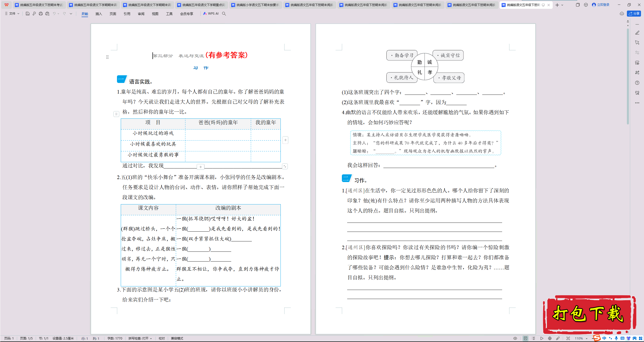Click the full screen fit icon in status bar
This screenshot has height=342, width=644.
coord(568,338)
